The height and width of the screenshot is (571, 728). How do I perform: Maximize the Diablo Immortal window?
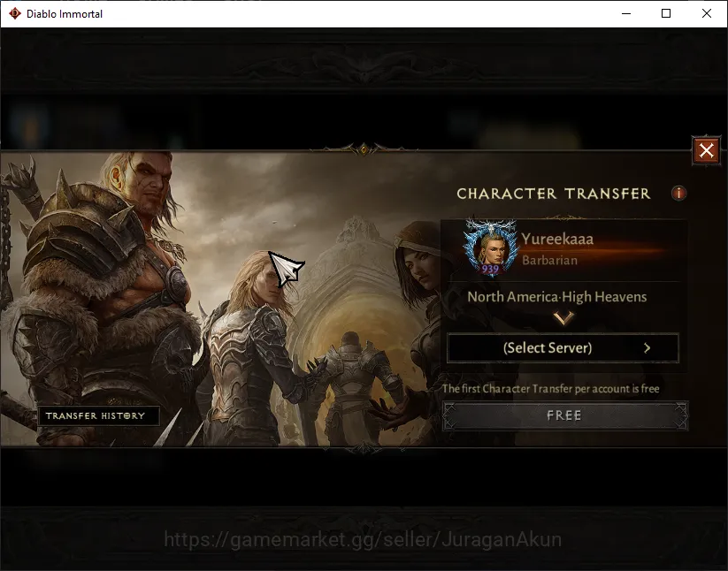(x=666, y=13)
